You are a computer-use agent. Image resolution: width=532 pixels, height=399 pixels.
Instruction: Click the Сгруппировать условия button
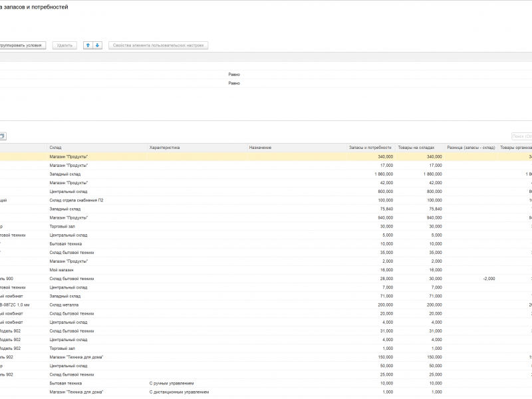[21, 45]
